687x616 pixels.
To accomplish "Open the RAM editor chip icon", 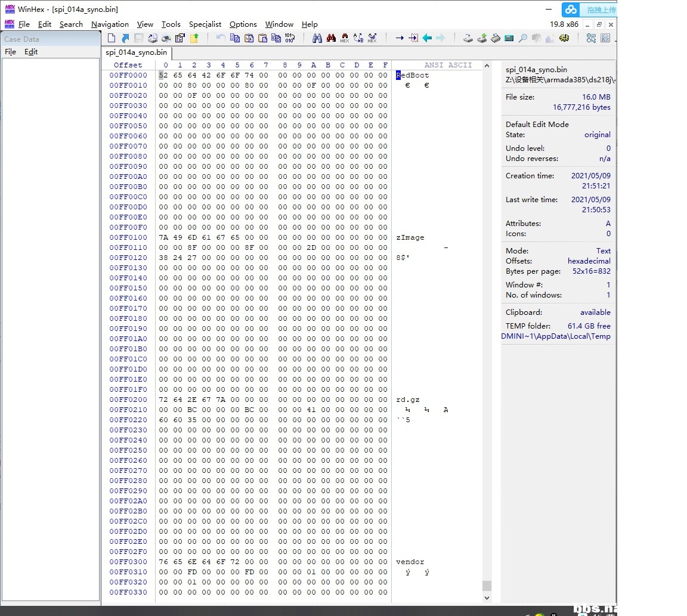I will pos(496,38).
